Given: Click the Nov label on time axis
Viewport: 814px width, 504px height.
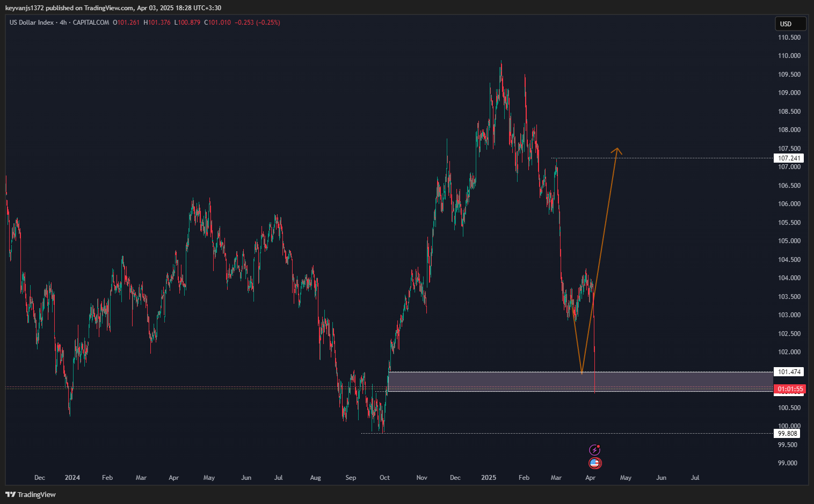Looking at the screenshot, I should (422, 478).
